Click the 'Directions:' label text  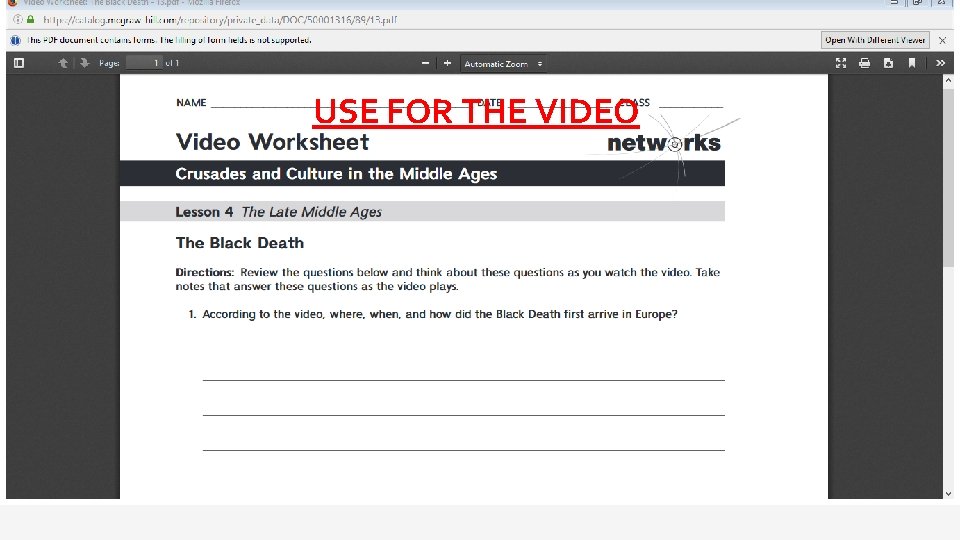[x=204, y=272]
